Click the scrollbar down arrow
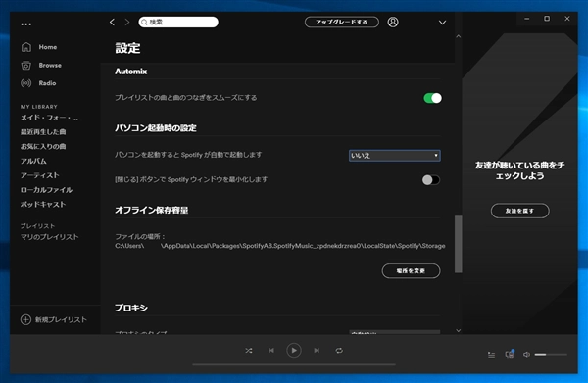 [459, 330]
